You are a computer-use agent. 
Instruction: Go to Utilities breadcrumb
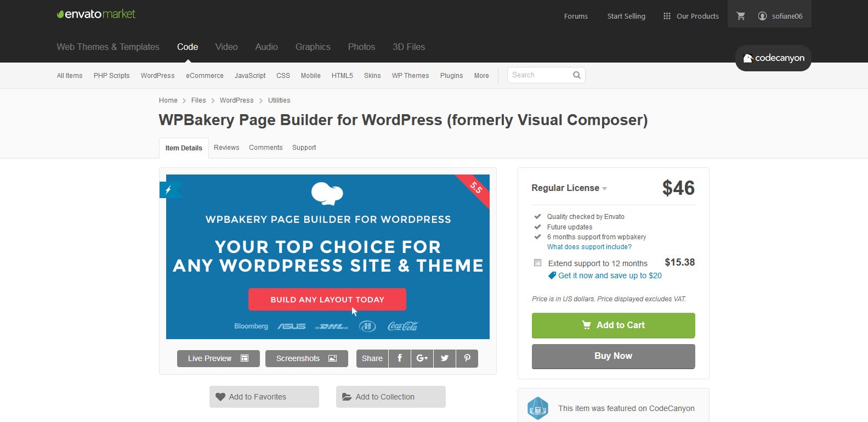click(x=279, y=100)
